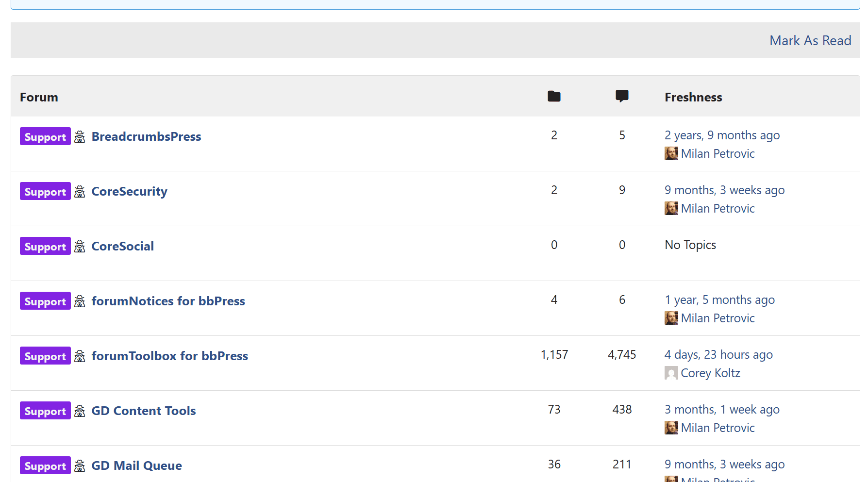868x482 pixels.
Task: Open Milan Petrovic profile in GD Content Tools row
Action: click(x=718, y=428)
